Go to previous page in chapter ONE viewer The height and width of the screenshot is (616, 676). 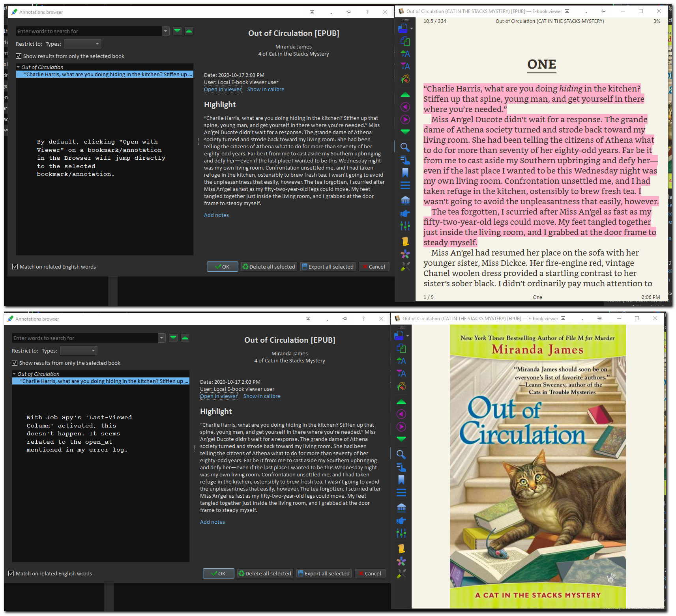[405, 95]
